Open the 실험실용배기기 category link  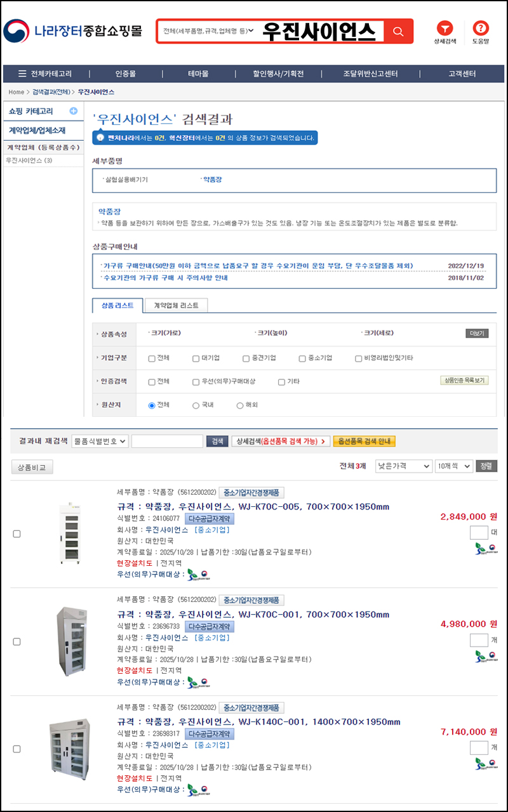click(126, 180)
